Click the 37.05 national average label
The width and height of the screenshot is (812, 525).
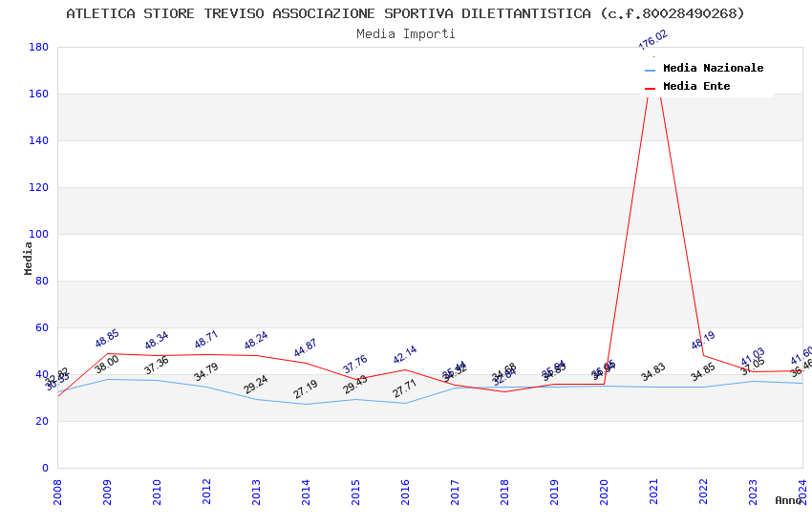[753, 367]
